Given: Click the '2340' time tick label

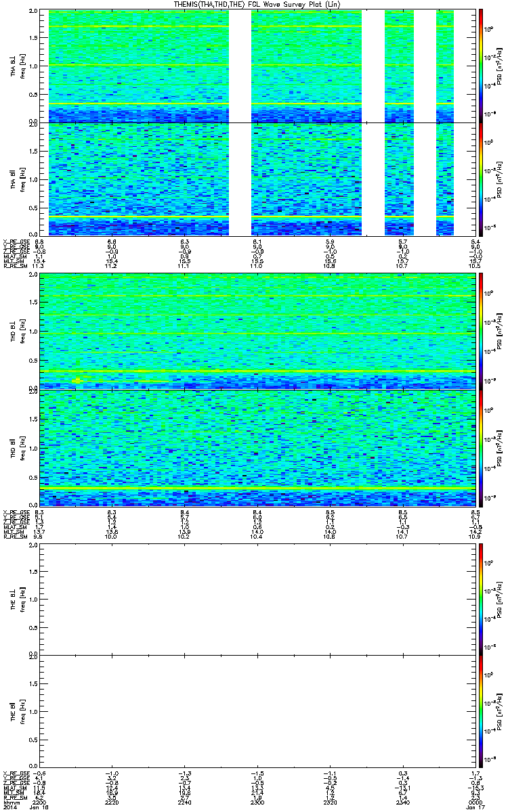Looking at the screenshot, I should 402,803.
